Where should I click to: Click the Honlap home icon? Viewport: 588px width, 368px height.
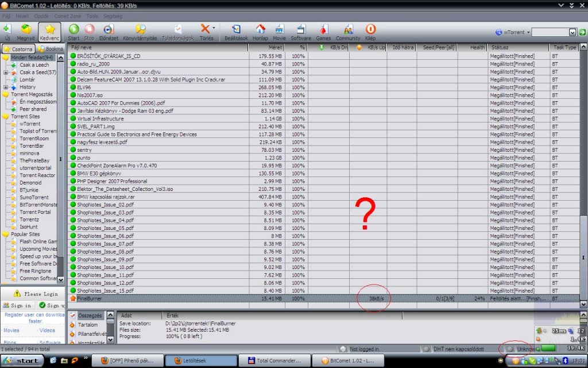pos(260,29)
